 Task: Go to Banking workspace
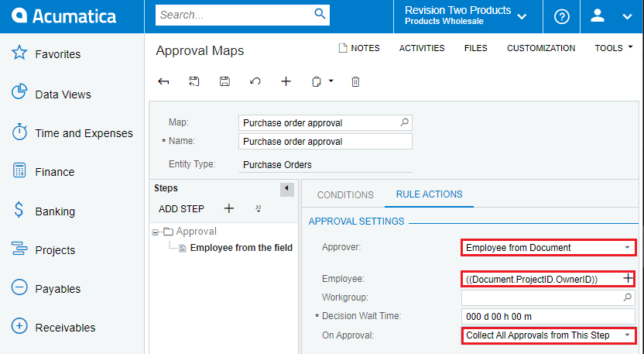point(55,211)
